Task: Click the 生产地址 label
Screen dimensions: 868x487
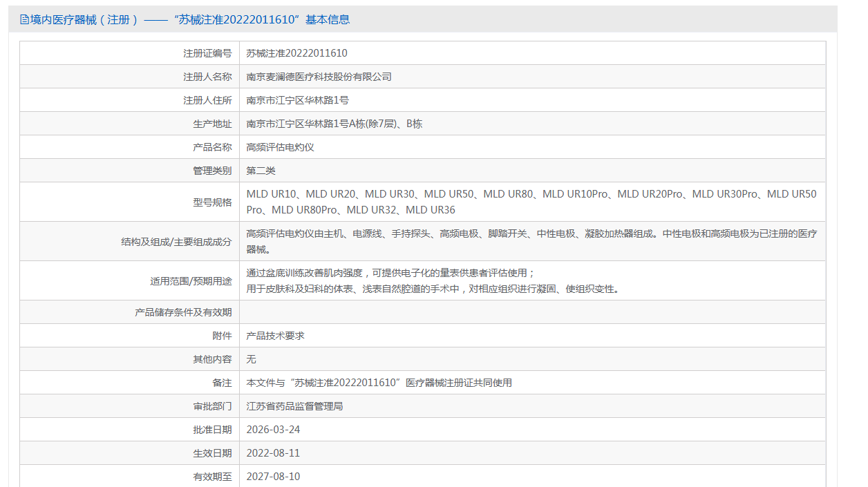Action: click(x=212, y=124)
